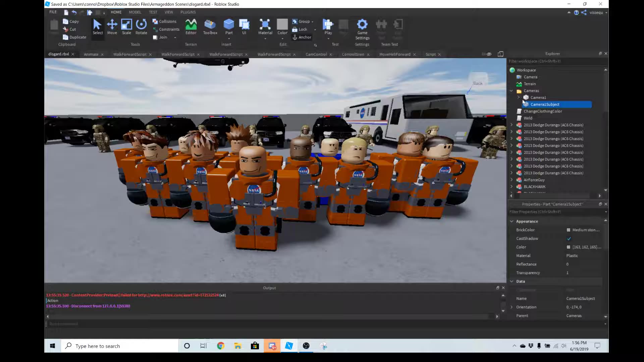
Task: Click the Duplicate button in Clipboard
Action: point(74,37)
